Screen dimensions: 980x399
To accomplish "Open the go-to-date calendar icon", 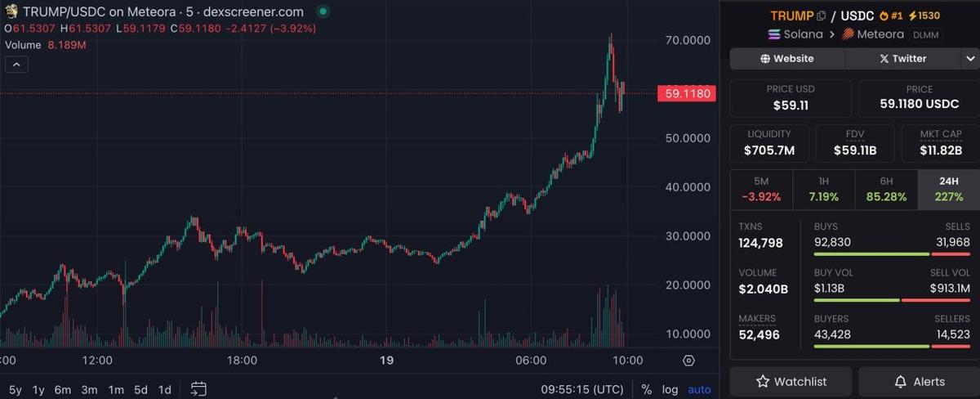I will pyautogui.click(x=198, y=389).
